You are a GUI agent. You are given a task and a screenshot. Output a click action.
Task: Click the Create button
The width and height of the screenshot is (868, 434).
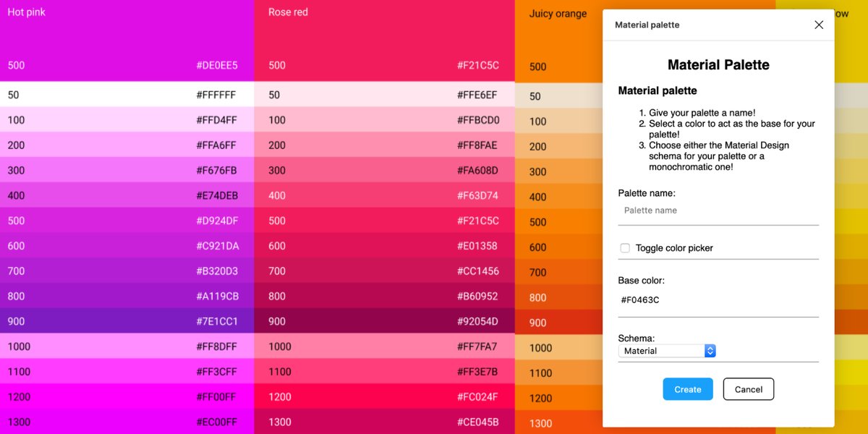point(687,389)
